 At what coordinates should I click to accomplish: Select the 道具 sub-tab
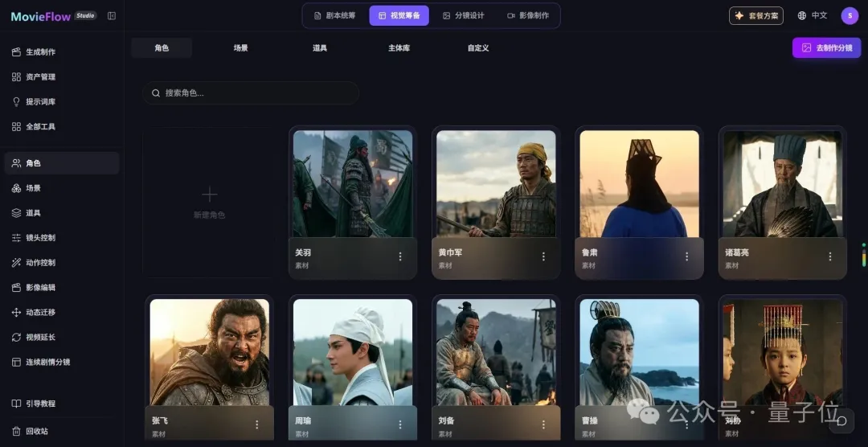pyautogui.click(x=320, y=48)
